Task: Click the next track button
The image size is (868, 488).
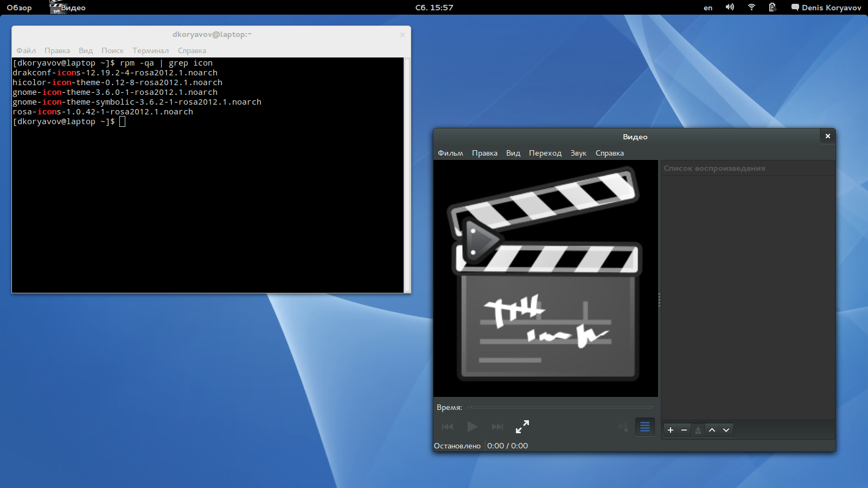Action: coord(497,427)
